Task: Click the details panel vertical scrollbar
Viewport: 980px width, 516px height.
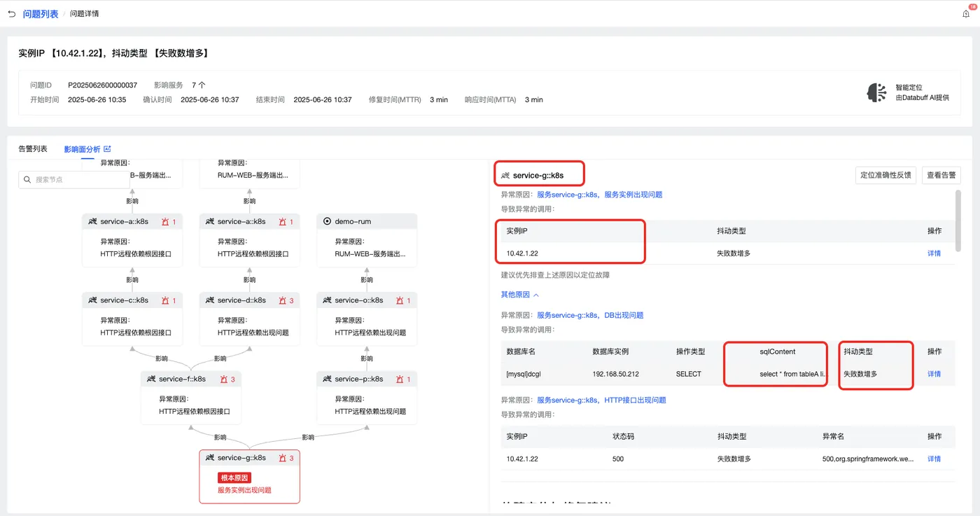Action: 958,220
